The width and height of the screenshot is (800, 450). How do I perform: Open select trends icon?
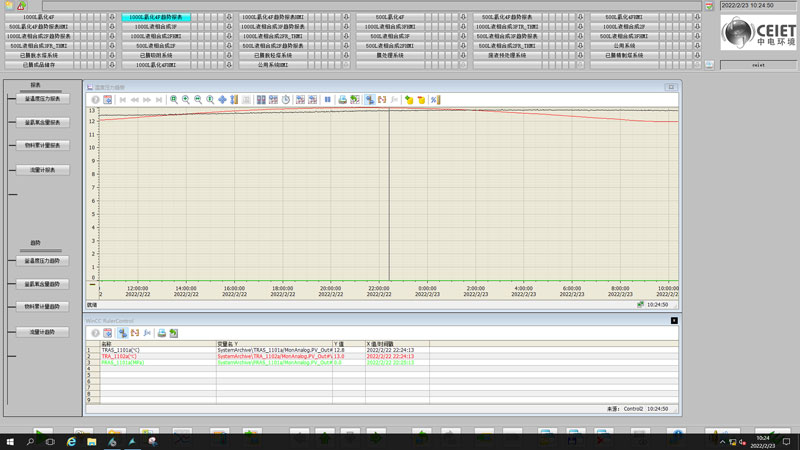273,100
